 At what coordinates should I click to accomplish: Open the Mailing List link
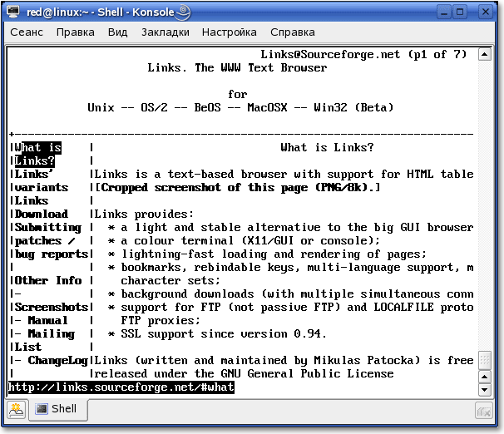(x=45, y=340)
